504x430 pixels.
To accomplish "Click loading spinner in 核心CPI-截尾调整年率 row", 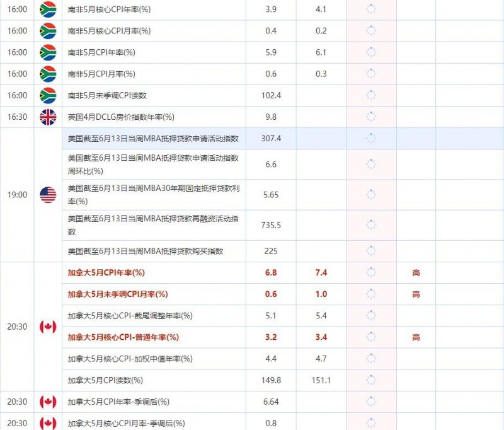I will 371,315.
